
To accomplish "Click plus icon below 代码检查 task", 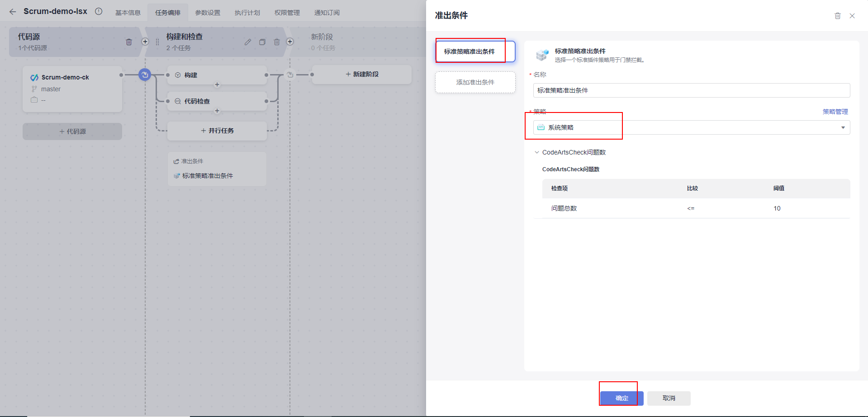I will pos(217,111).
